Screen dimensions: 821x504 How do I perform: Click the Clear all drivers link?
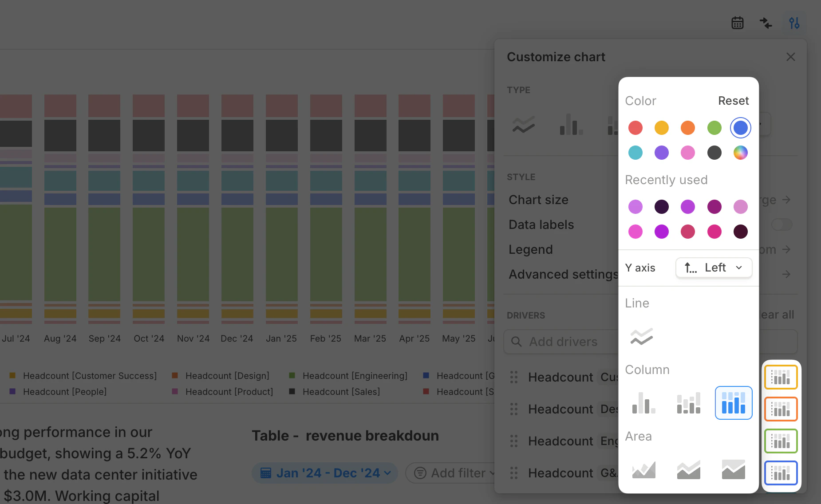[x=777, y=315]
